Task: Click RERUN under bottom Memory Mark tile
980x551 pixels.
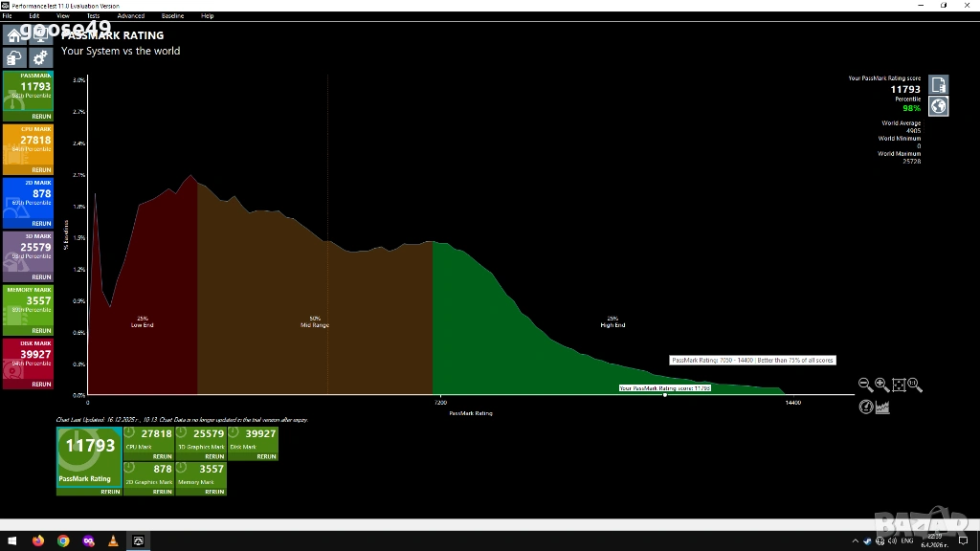Action: click(214, 493)
